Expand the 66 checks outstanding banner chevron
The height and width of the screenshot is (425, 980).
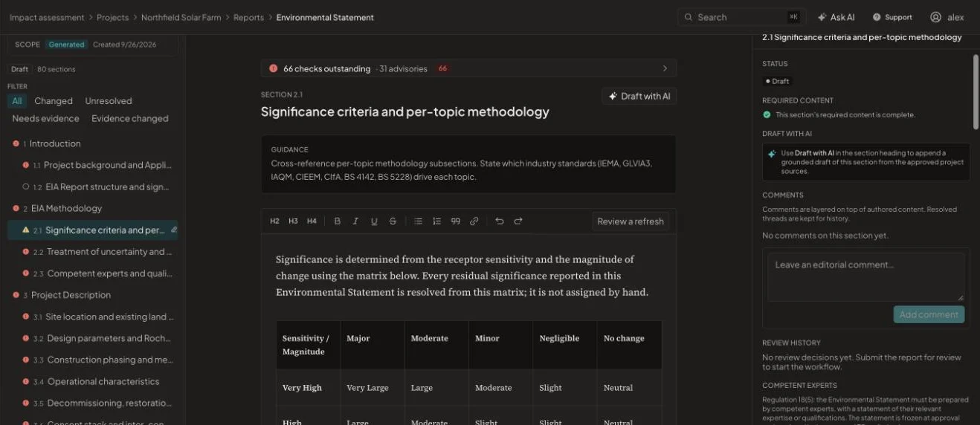click(665, 68)
